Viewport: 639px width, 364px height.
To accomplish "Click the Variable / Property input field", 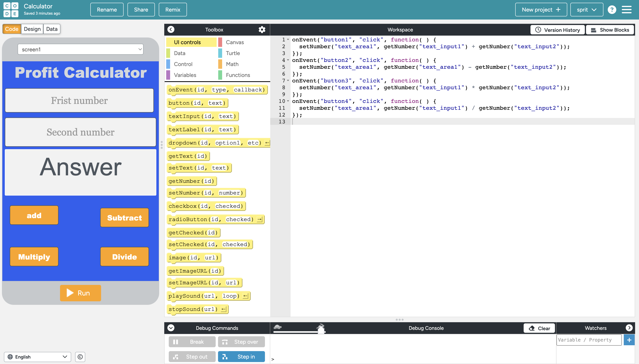I will (589, 340).
